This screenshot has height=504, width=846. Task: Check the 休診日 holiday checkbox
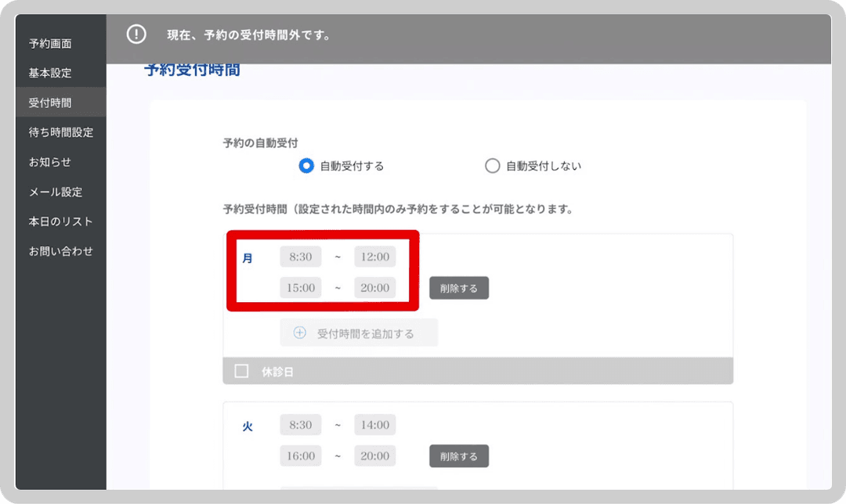240,370
